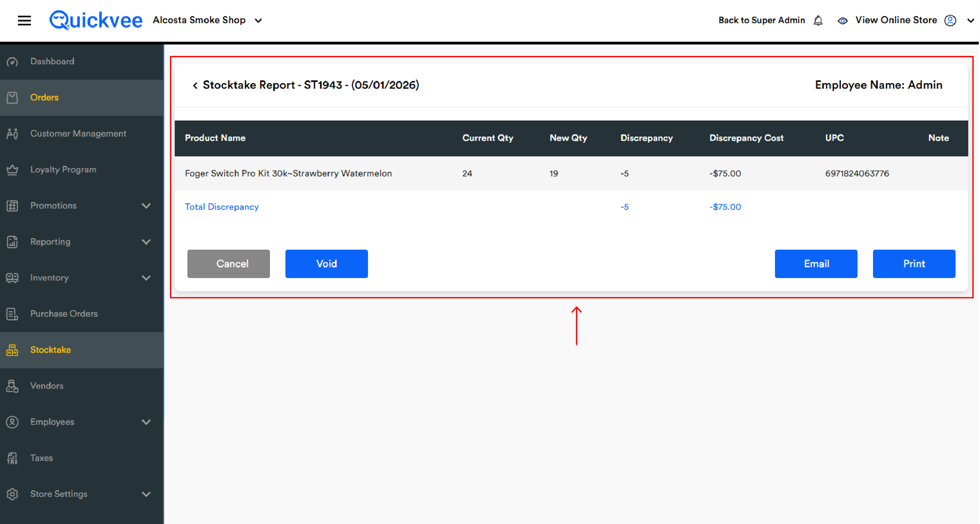Click the Total Discrepancy label
Viewport: 980px width, 524px height.
click(x=222, y=207)
